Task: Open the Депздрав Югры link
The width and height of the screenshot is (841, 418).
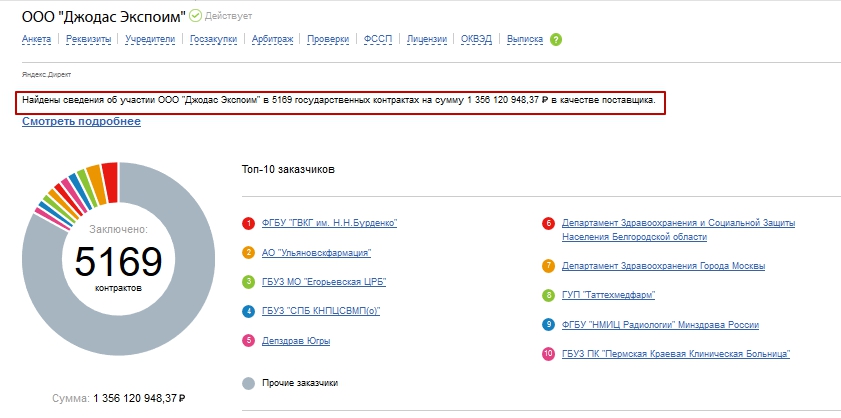Action: tap(296, 340)
